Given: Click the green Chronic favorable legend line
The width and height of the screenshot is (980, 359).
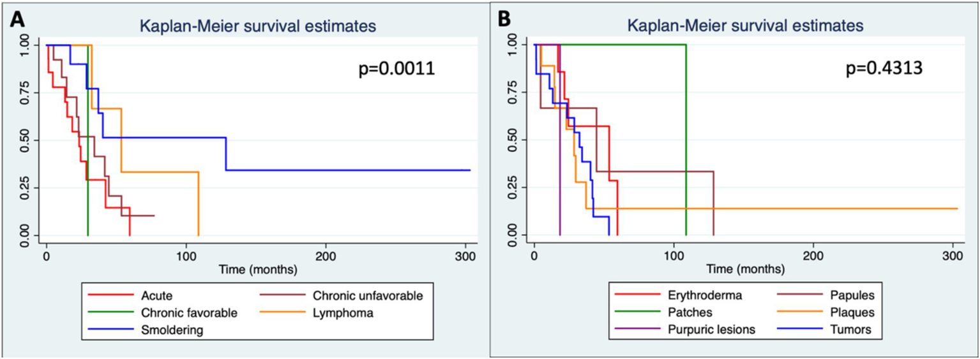Looking at the screenshot, I should pyautogui.click(x=109, y=313).
